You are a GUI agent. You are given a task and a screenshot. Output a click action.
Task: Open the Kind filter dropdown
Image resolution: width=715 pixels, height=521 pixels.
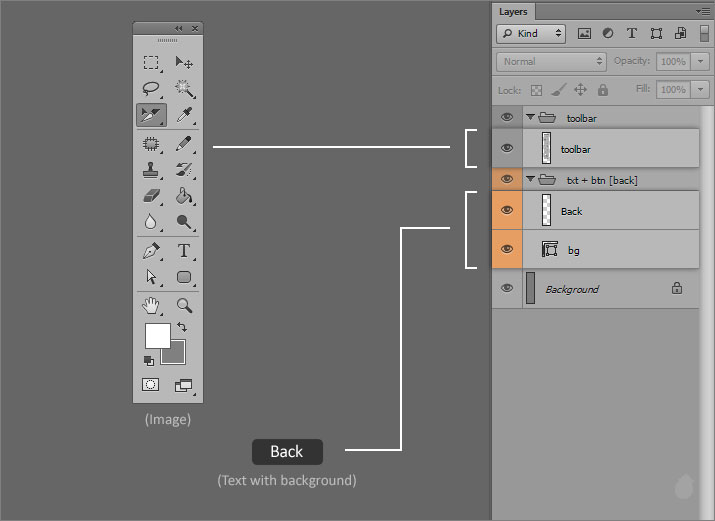pyautogui.click(x=531, y=33)
